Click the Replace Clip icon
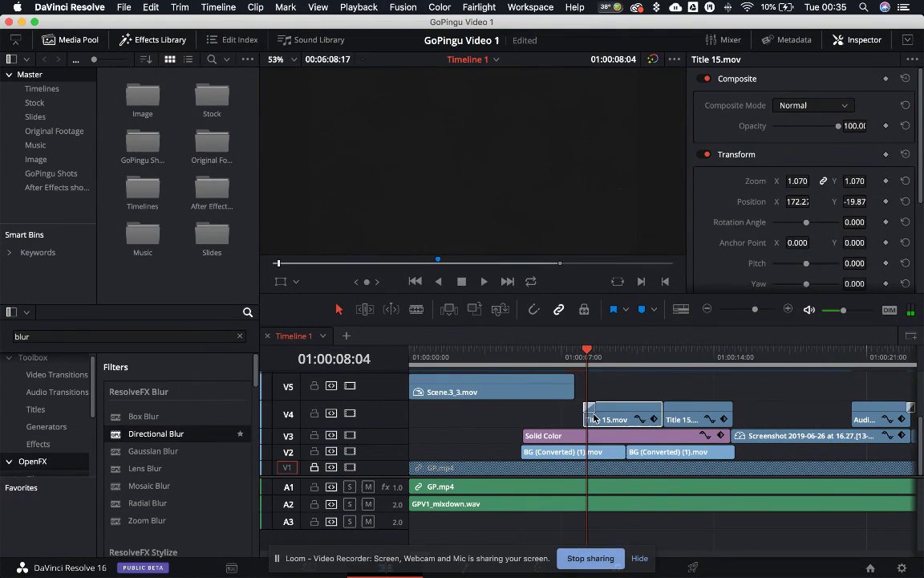 point(500,310)
